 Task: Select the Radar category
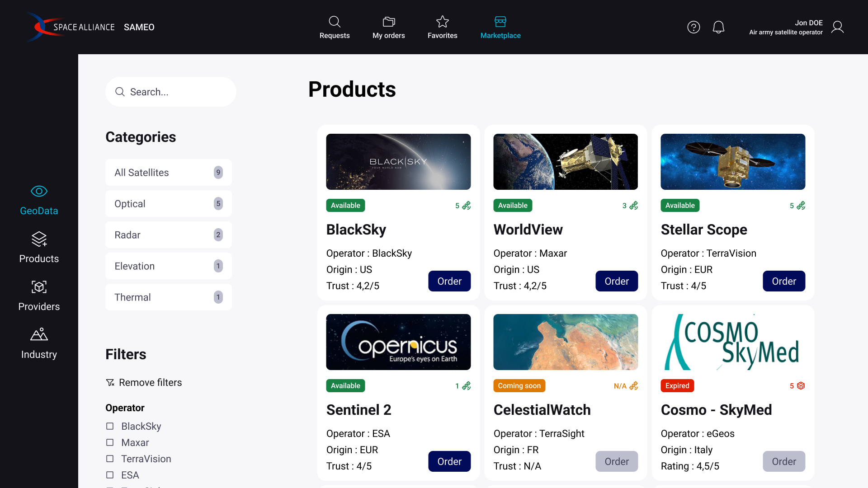pyautogui.click(x=169, y=235)
